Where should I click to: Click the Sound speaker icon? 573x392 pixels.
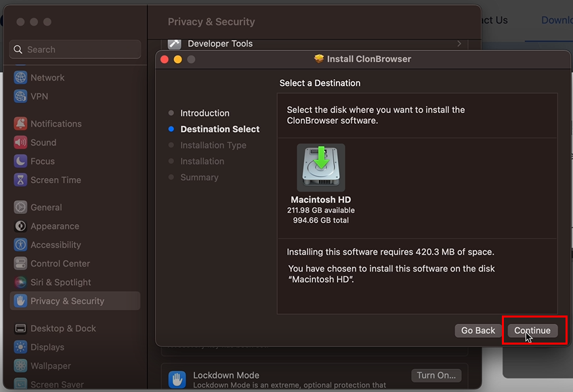pos(20,142)
